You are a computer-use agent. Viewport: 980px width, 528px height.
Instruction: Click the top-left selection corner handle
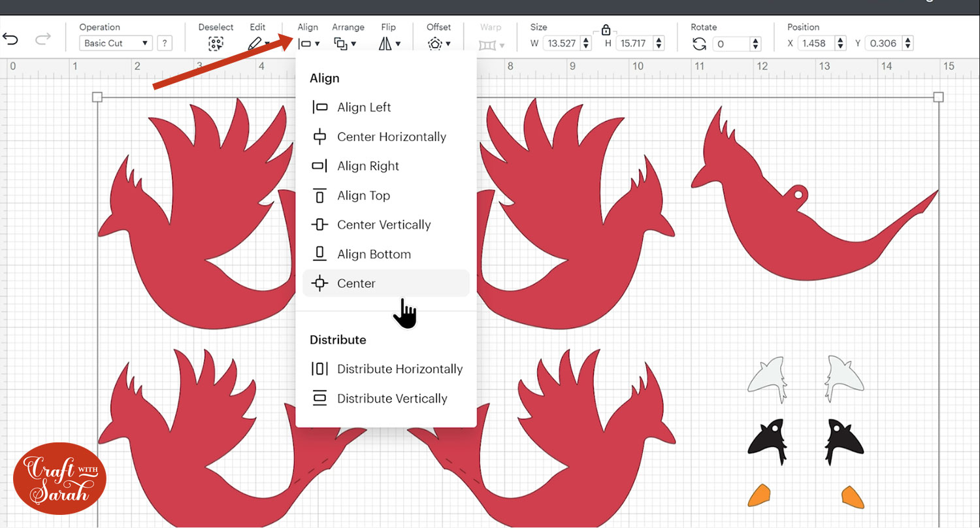point(97,97)
